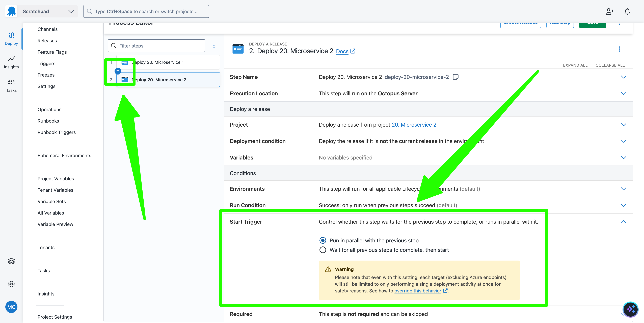Select Wait for all previous steps to complete

[x=323, y=250]
